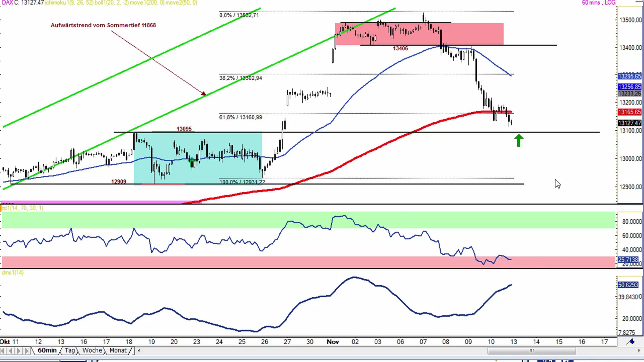The image size is (644, 362).
Task: Click the 13500,00 price axis label
Action: pyautogui.click(x=631, y=20)
